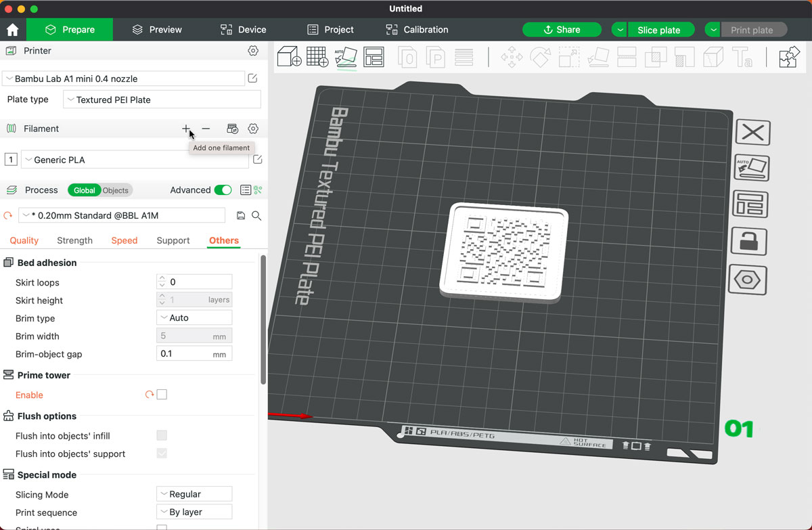Viewport: 812px width, 530px height.
Task: Check the Flush into objects' infill box
Action: click(161, 435)
